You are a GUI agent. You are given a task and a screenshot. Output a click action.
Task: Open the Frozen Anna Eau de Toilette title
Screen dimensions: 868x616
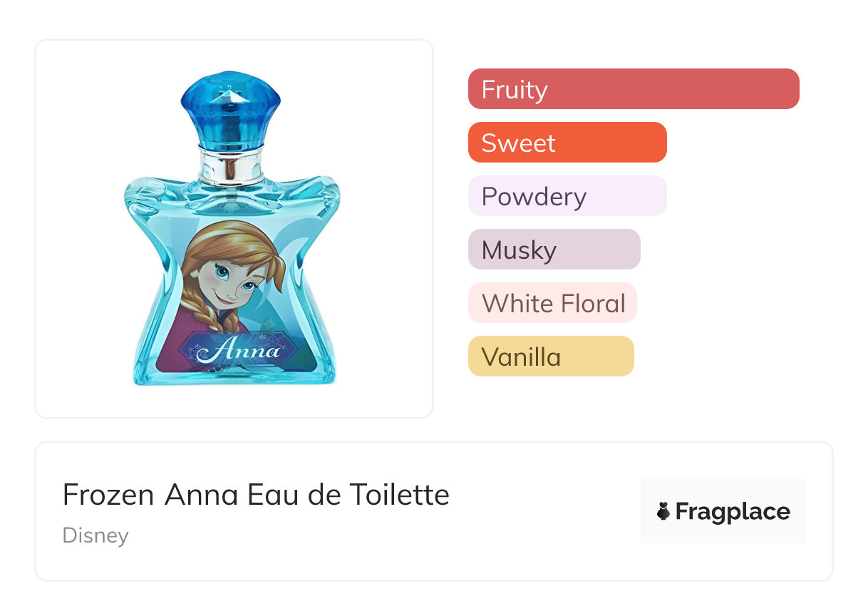pyautogui.click(x=256, y=495)
